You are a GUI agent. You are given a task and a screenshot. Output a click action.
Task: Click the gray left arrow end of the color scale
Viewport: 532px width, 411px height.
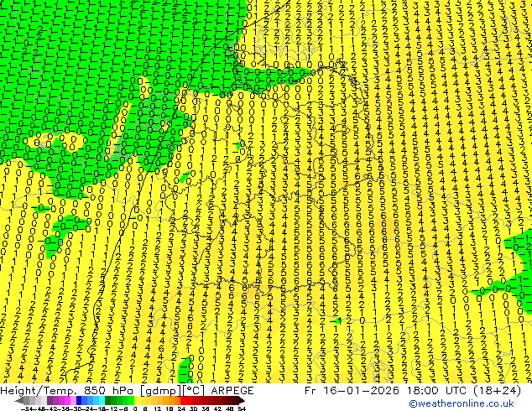pos(19,400)
